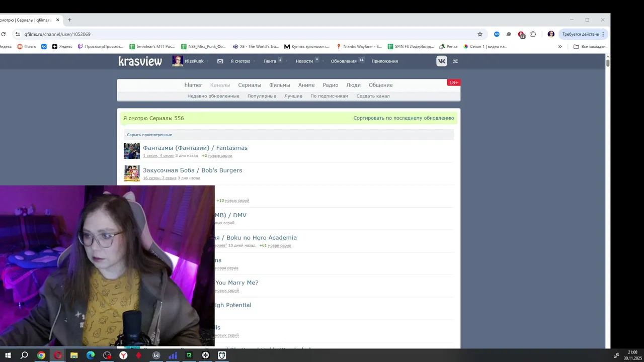Viewport: 644px width, 362px height.
Task: Open the Сезон 1 видео bookmark
Action: (x=485, y=46)
